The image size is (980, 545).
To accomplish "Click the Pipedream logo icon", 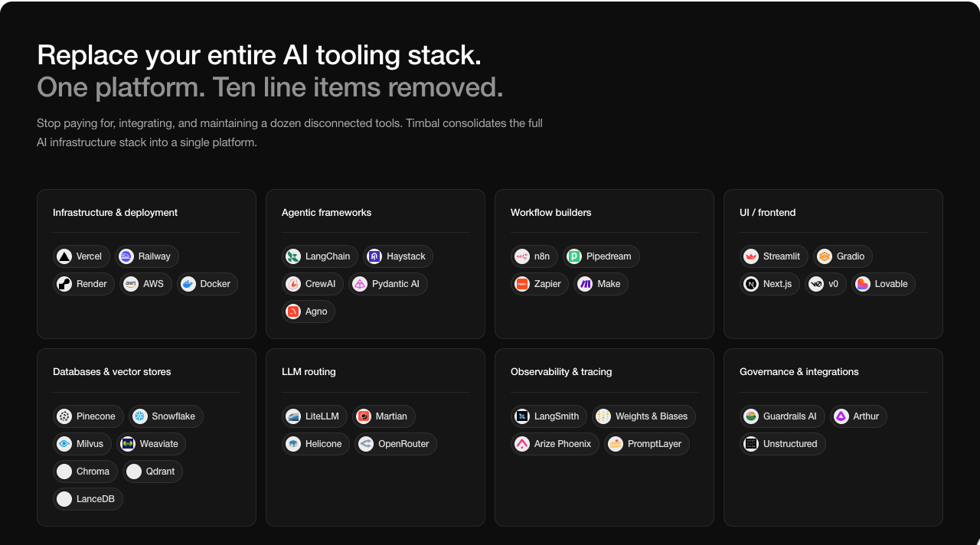I will tap(574, 256).
